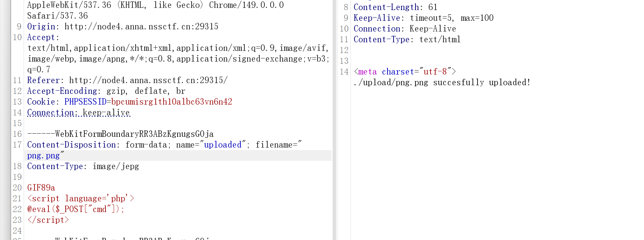Image resolution: width=644 pixels, height=240 pixels.
Task: Click the "uploaded" form field name value
Action: [x=223, y=145]
